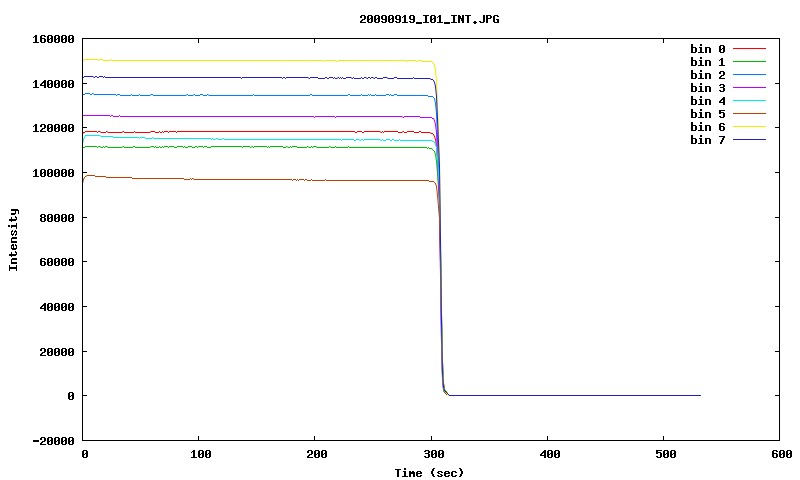Click the green bin 1 legend line sample
800x480 pixels.
[749, 62]
